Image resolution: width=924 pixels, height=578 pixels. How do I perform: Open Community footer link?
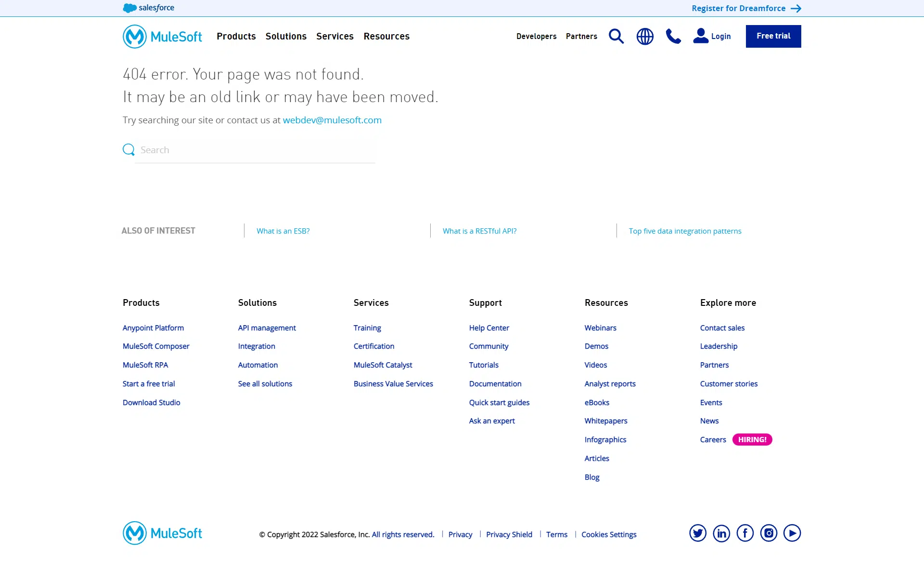coord(488,346)
